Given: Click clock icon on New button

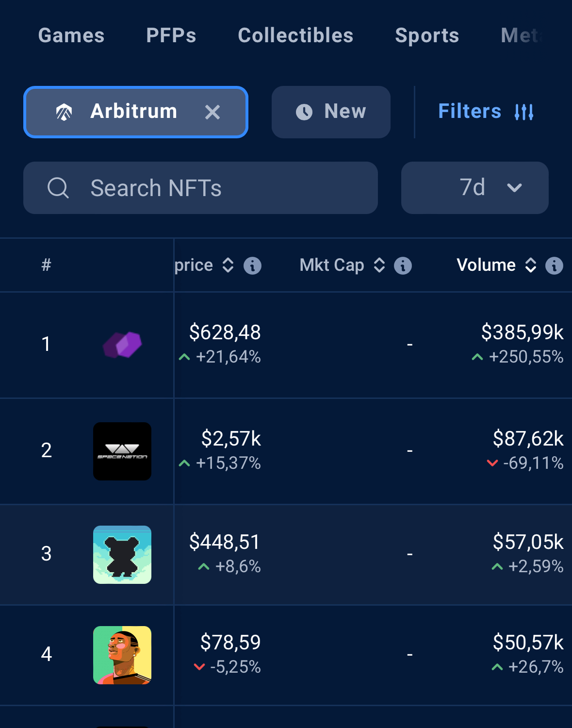Looking at the screenshot, I should (x=304, y=112).
